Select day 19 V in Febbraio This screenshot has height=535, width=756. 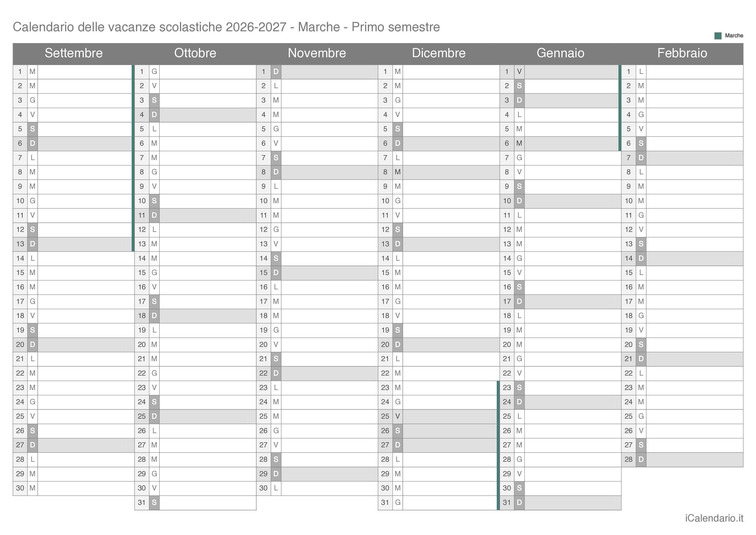(x=682, y=331)
